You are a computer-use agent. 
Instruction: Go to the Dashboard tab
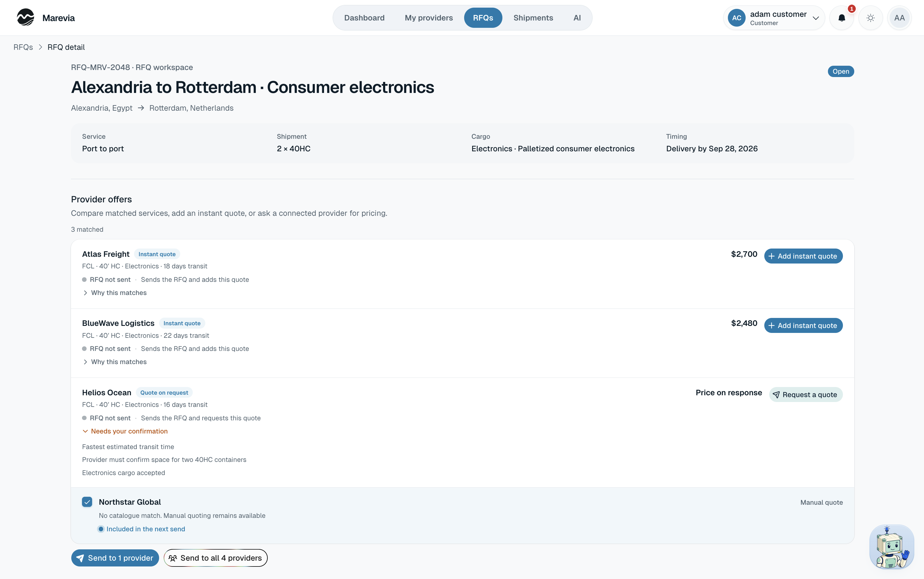364,18
